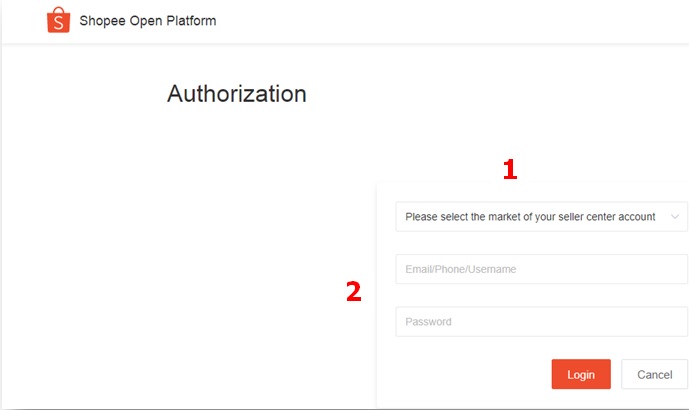Focus the Password input field

(x=541, y=322)
